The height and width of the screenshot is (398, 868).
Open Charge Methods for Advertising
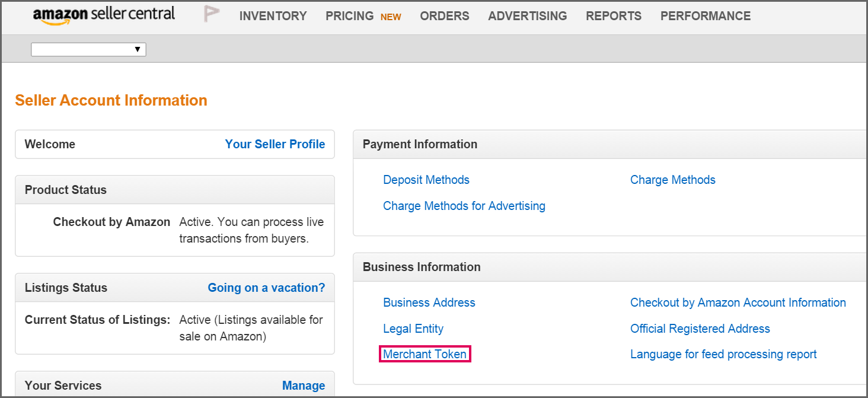[x=464, y=206]
